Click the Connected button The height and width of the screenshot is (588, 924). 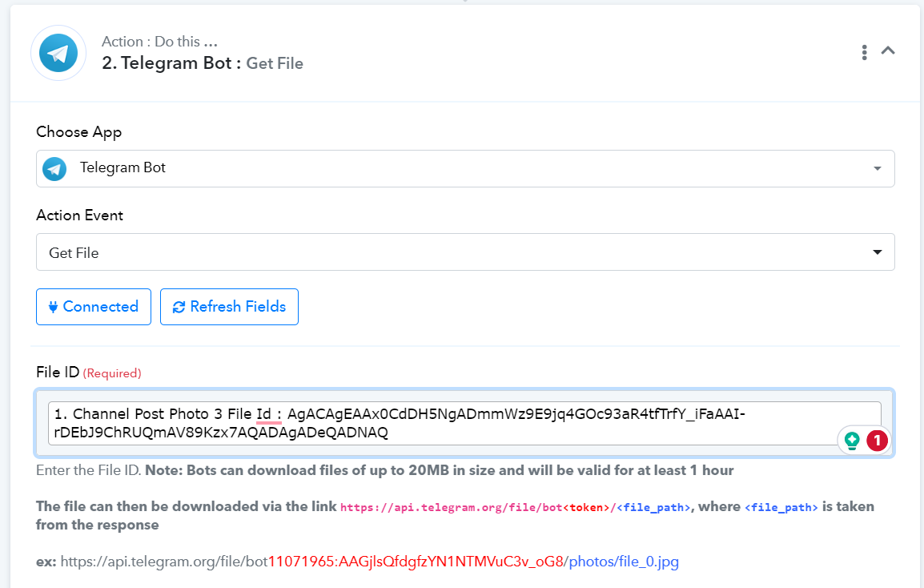tap(94, 307)
